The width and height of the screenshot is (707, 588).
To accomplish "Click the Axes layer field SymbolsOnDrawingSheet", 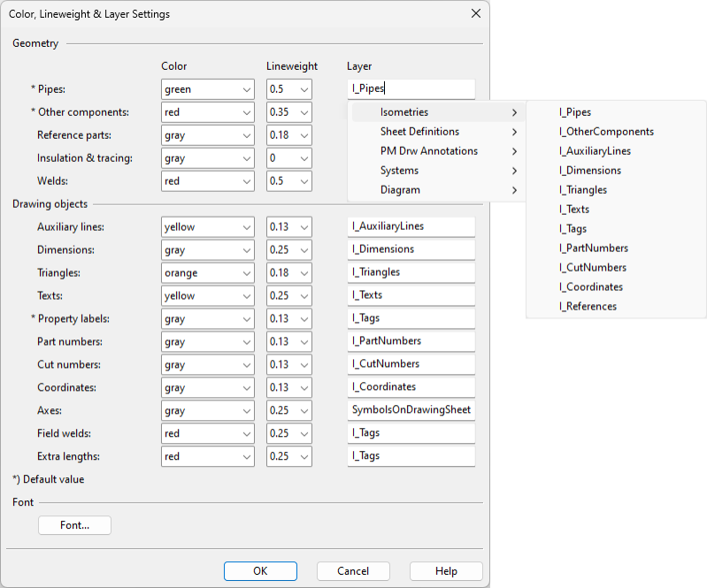I will point(411,410).
